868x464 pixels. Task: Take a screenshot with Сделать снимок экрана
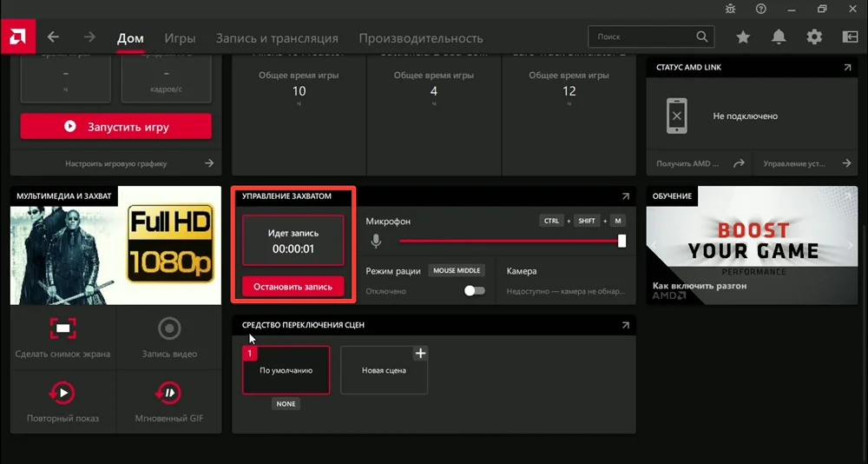(x=62, y=328)
